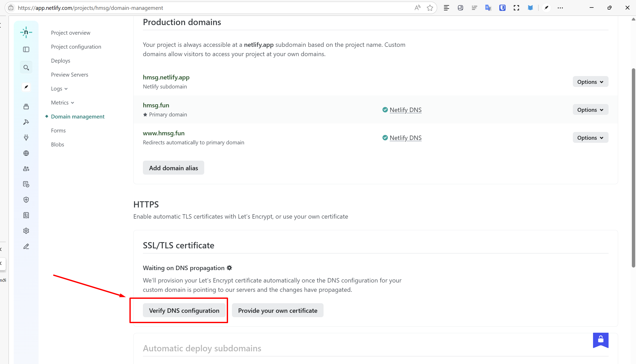636x364 pixels.
Task: Open the globe domains icon
Action: 26,153
